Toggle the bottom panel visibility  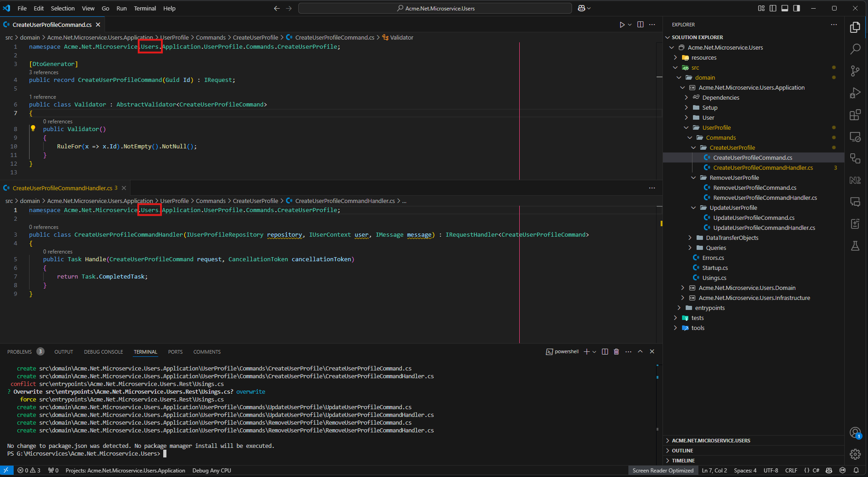pos(785,8)
